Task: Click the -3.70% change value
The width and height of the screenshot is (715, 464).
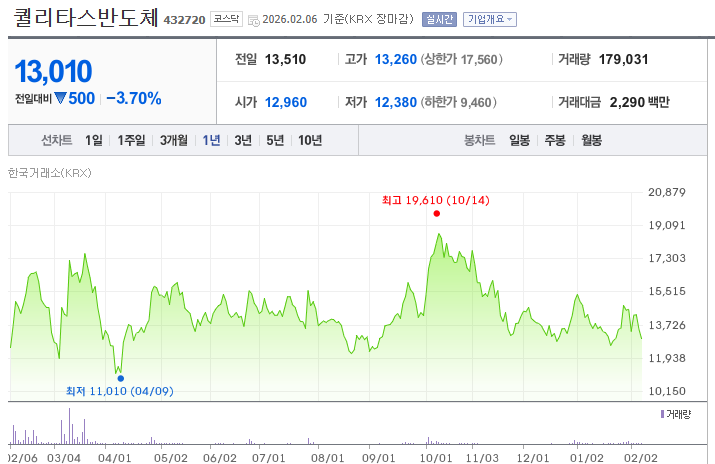Action: point(134,98)
